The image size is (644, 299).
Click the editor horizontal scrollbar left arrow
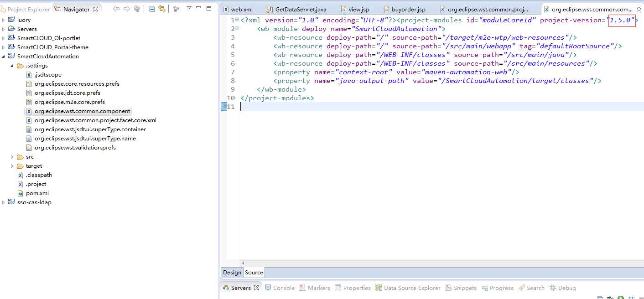pyautogui.click(x=243, y=263)
